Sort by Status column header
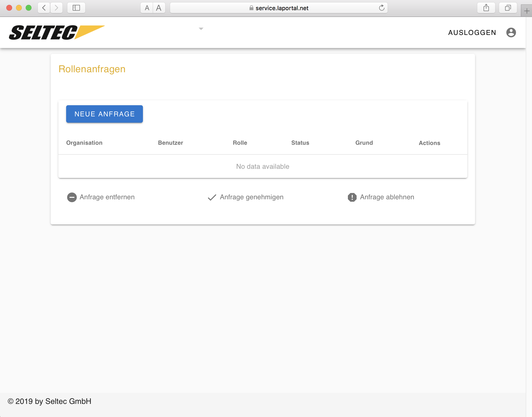The image size is (532, 417). click(300, 143)
